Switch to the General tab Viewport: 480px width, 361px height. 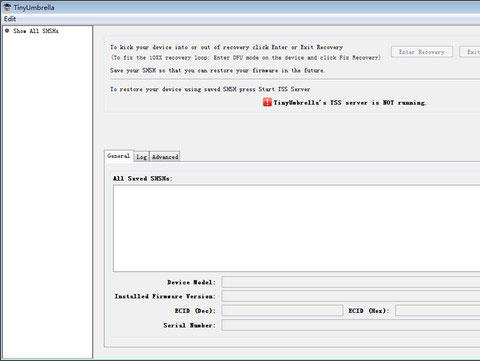(119, 156)
